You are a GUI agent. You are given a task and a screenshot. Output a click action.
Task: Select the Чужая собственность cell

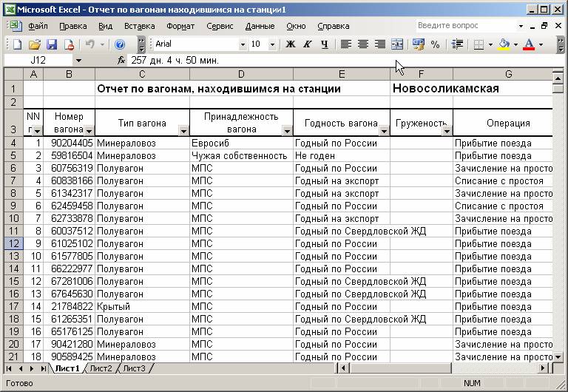tap(241, 156)
